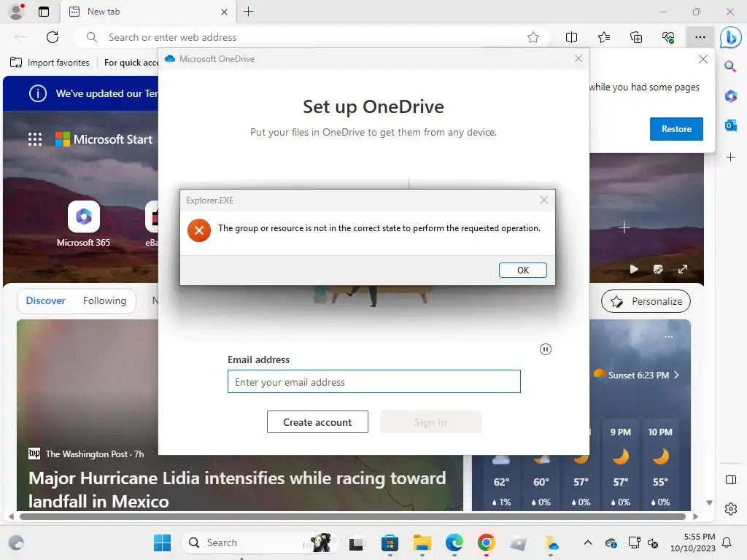
Task: Open Collections in Edge
Action: pyautogui.click(x=636, y=37)
